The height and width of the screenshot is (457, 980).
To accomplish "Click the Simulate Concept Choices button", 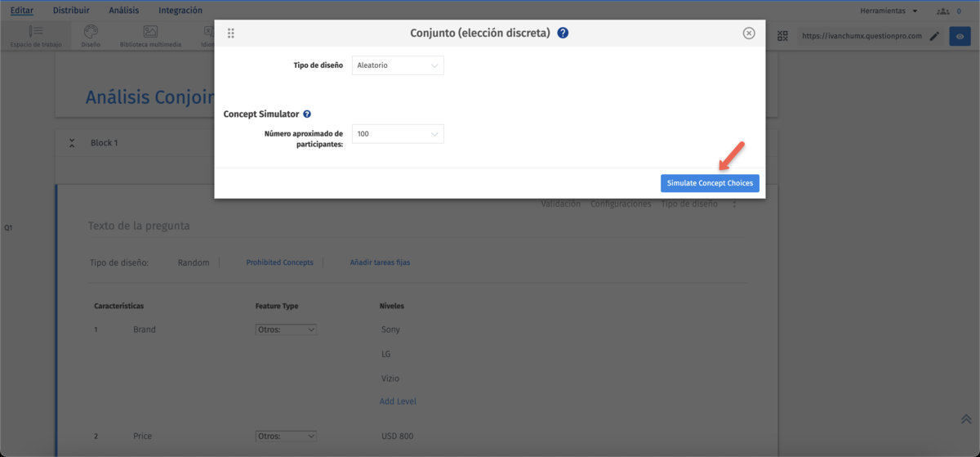I will click(710, 183).
